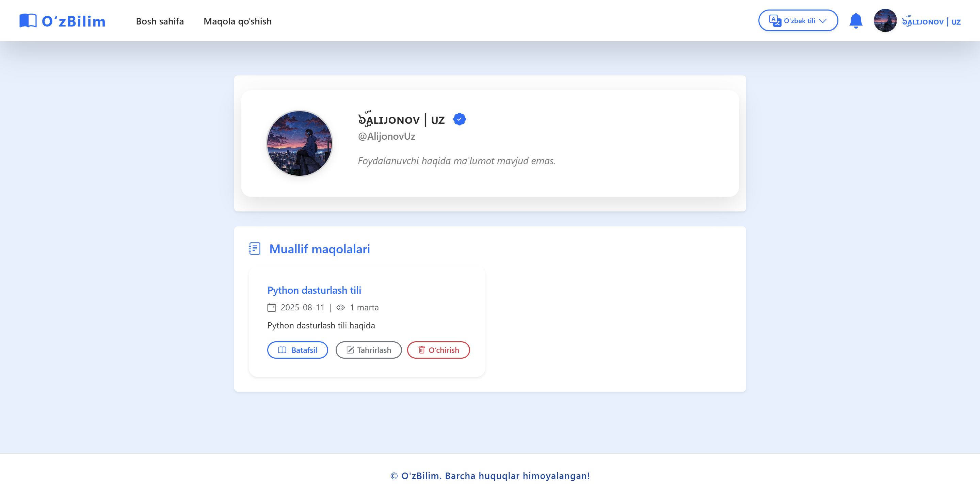Click the language dropdown chevron arrow
The width and height of the screenshot is (980, 496).
822,21
